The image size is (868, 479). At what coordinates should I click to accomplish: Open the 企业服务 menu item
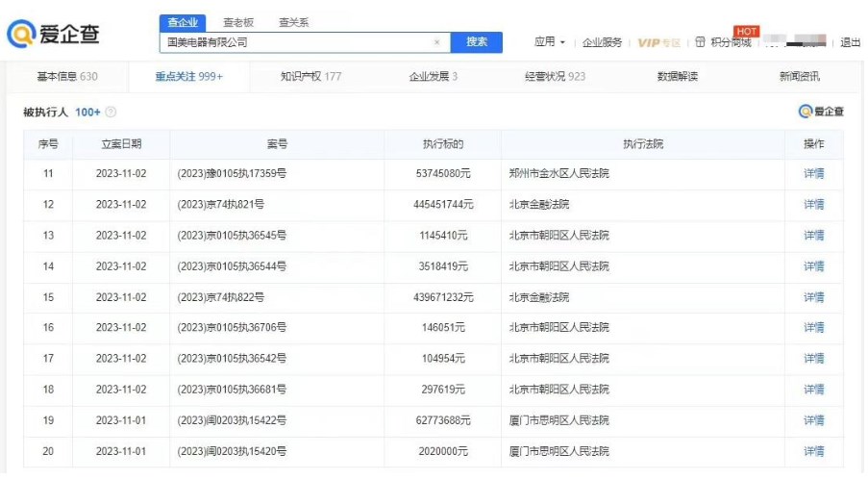602,42
